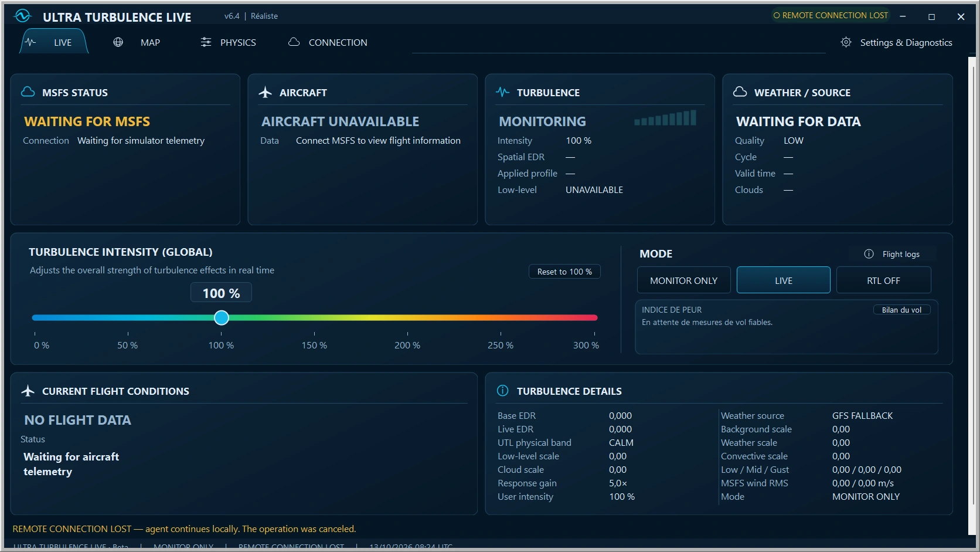Click the info icon next to Flight logs
Image resolution: width=980 pixels, height=552 pixels.
pos(869,254)
